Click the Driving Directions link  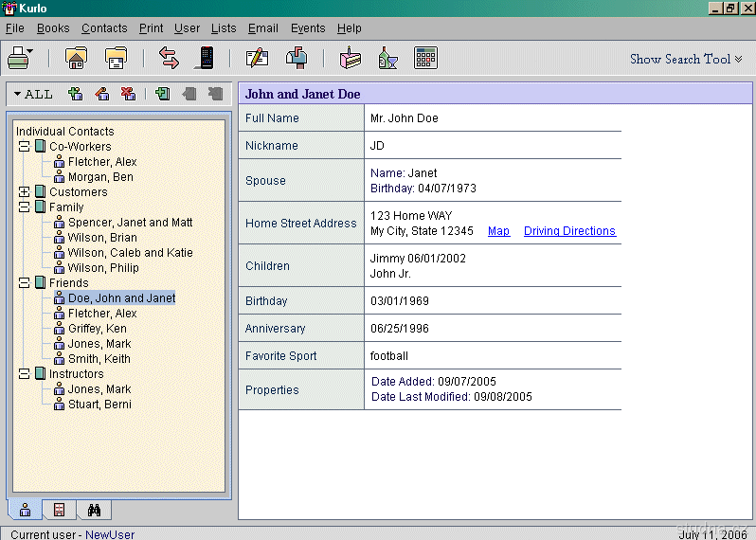pos(569,231)
